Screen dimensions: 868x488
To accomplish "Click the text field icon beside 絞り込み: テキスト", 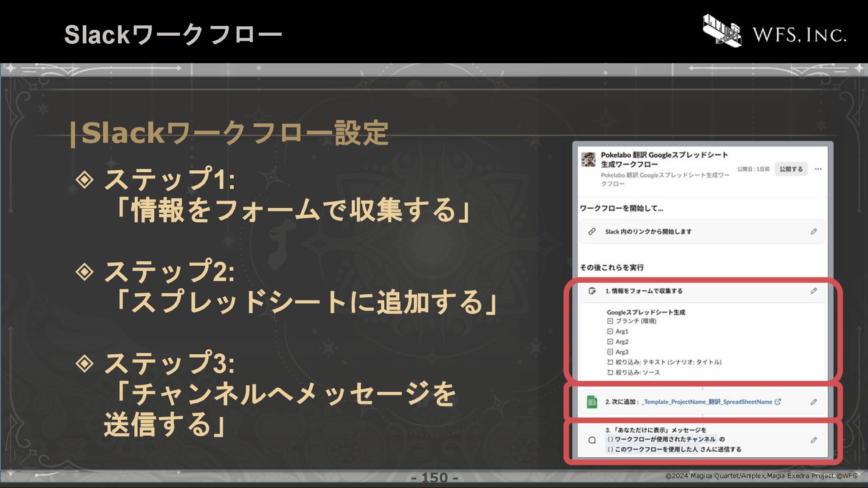I will point(610,362).
